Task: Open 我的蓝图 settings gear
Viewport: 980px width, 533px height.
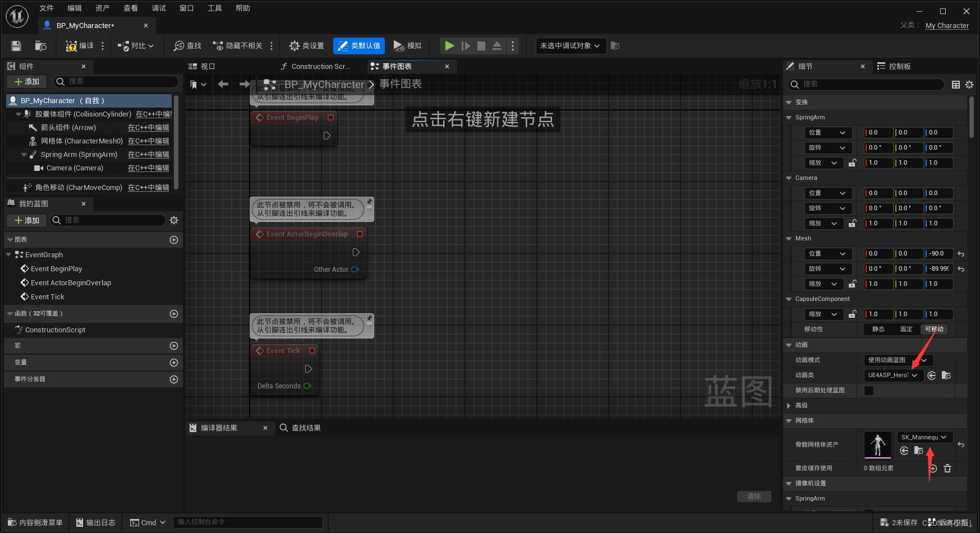Action: coord(174,220)
